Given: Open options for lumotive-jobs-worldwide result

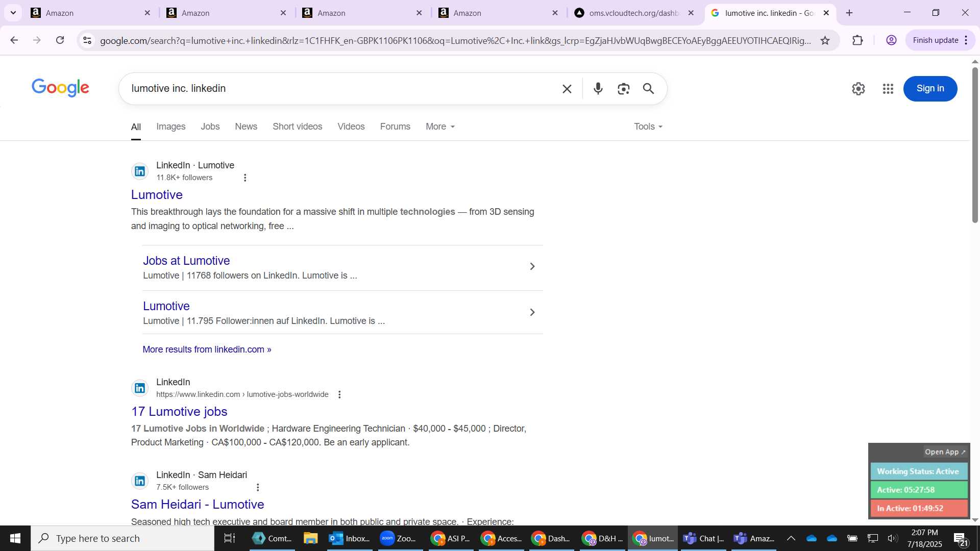Looking at the screenshot, I should point(339,394).
